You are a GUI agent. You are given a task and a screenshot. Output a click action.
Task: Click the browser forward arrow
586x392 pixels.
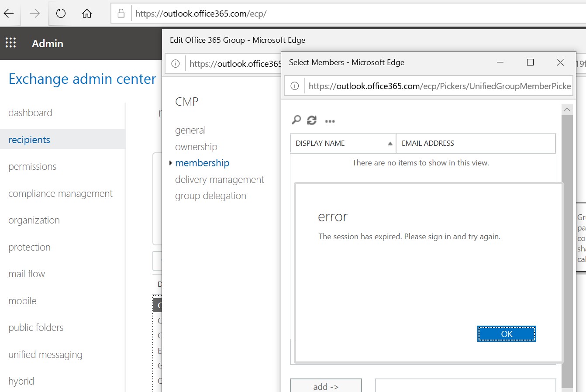click(x=34, y=14)
